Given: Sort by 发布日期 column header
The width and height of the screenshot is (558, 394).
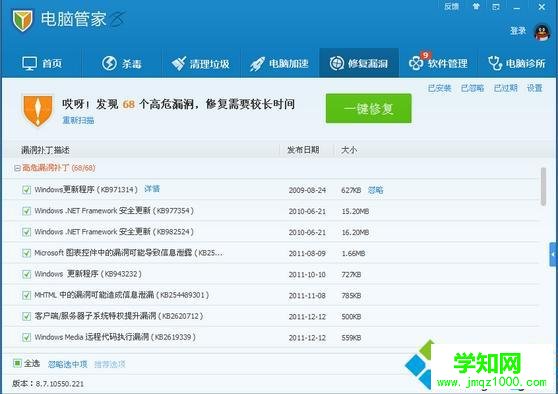Looking at the screenshot, I should coord(303,150).
